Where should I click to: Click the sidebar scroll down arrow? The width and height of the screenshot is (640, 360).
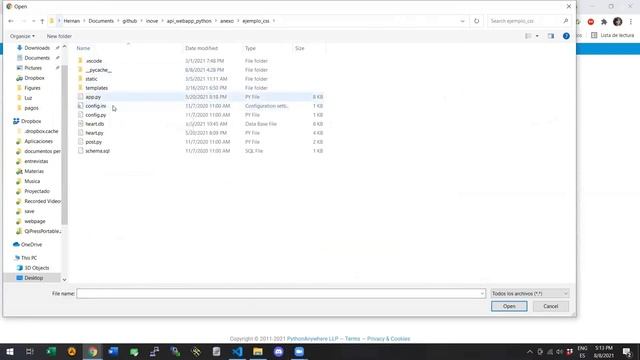coord(64,280)
